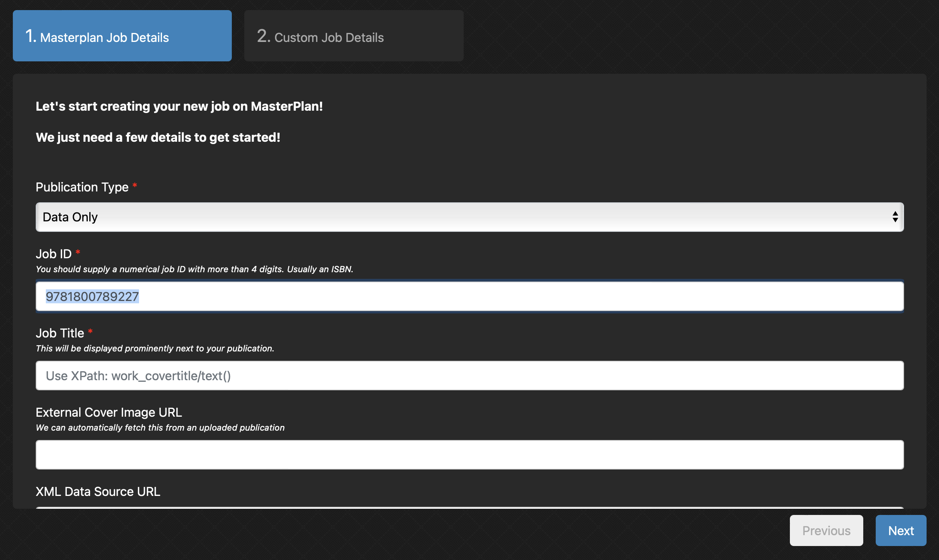Click heading 'Let's start creating your new job'

coord(179,106)
